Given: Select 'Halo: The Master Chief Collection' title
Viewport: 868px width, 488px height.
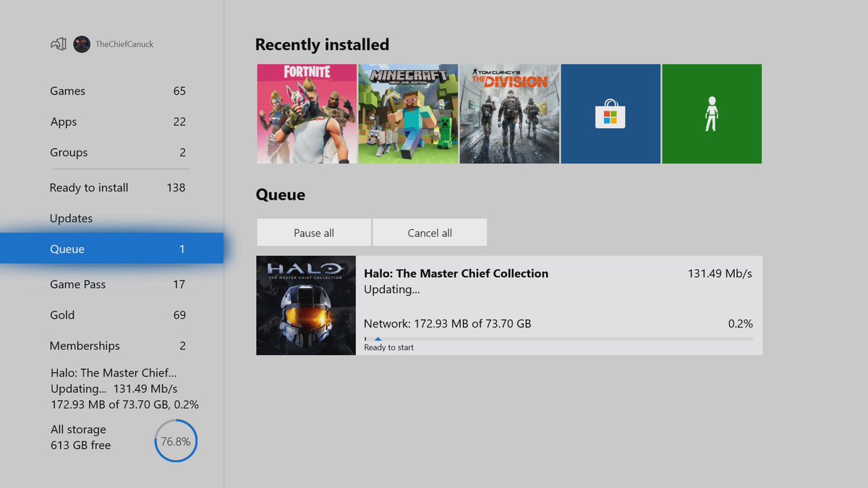Looking at the screenshot, I should tap(456, 273).
